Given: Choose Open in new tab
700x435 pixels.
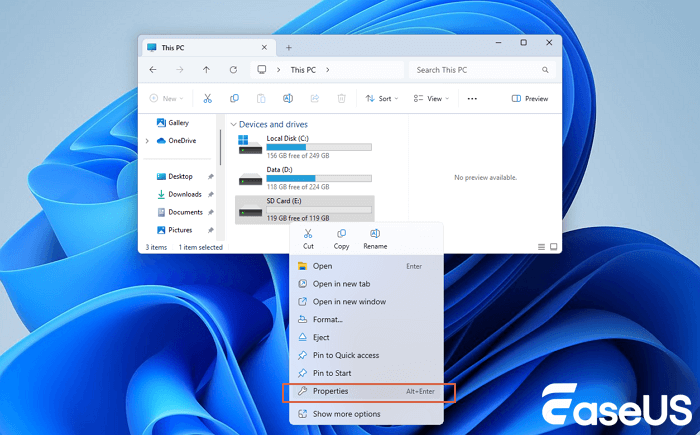Looking at the screenshot, I should 366,284.
